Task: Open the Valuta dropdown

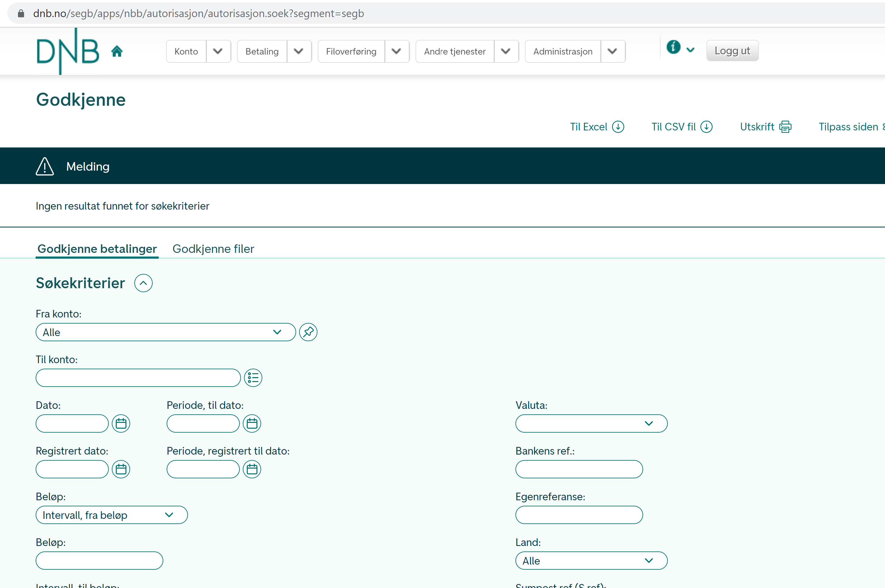Action: pyautogui.click(x=591, y=423)
